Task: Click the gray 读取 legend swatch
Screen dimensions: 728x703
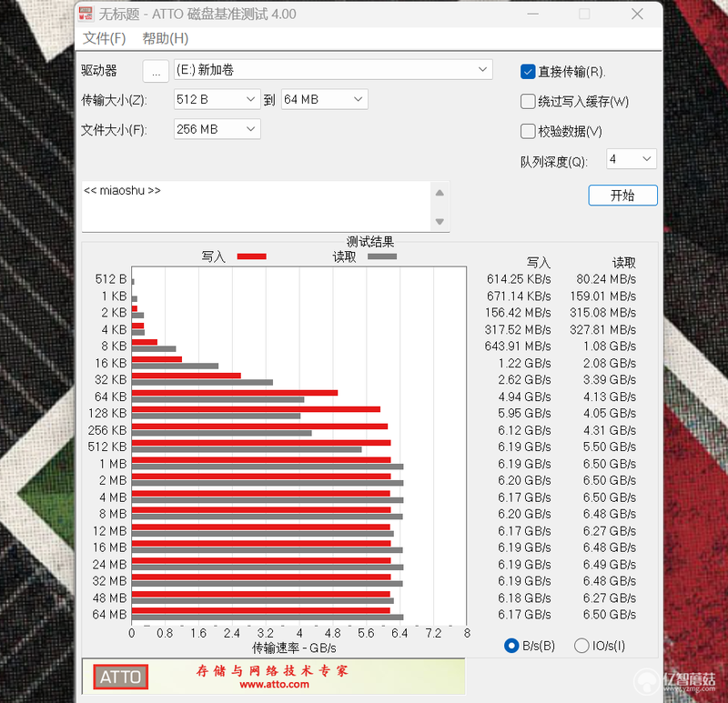Action: (382, 256)
